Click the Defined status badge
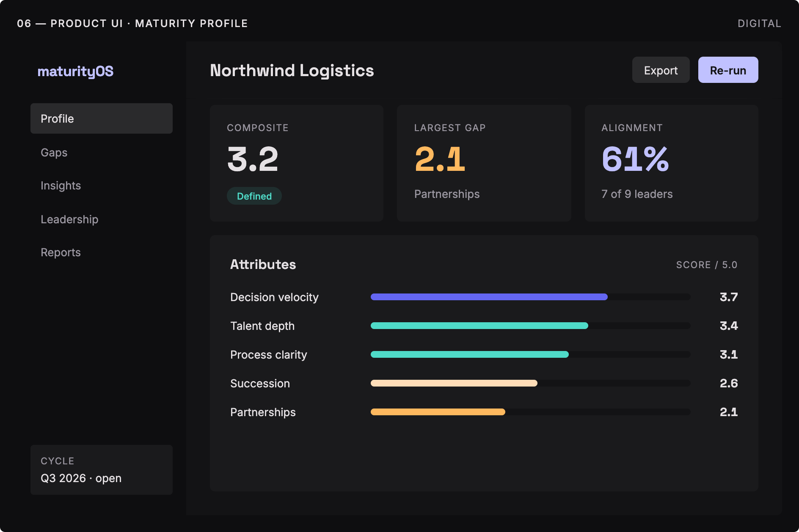Image resolution: width=799 pixels, height=532 pixels. click(254, 196)
